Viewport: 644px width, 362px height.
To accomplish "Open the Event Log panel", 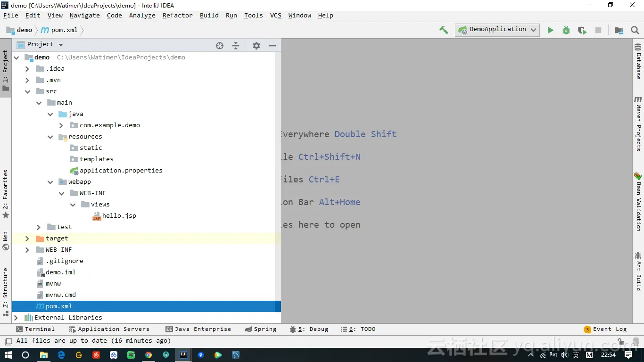I will tap(605, 329).
